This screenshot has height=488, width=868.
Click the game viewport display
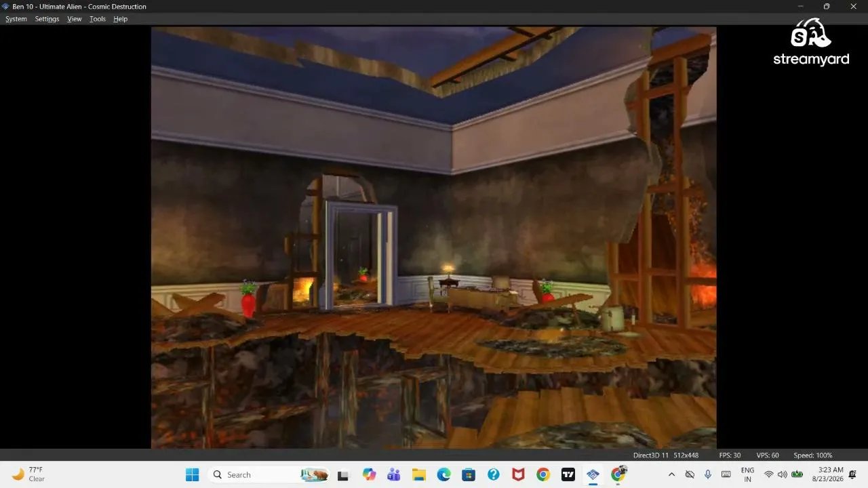coord(433,237)
